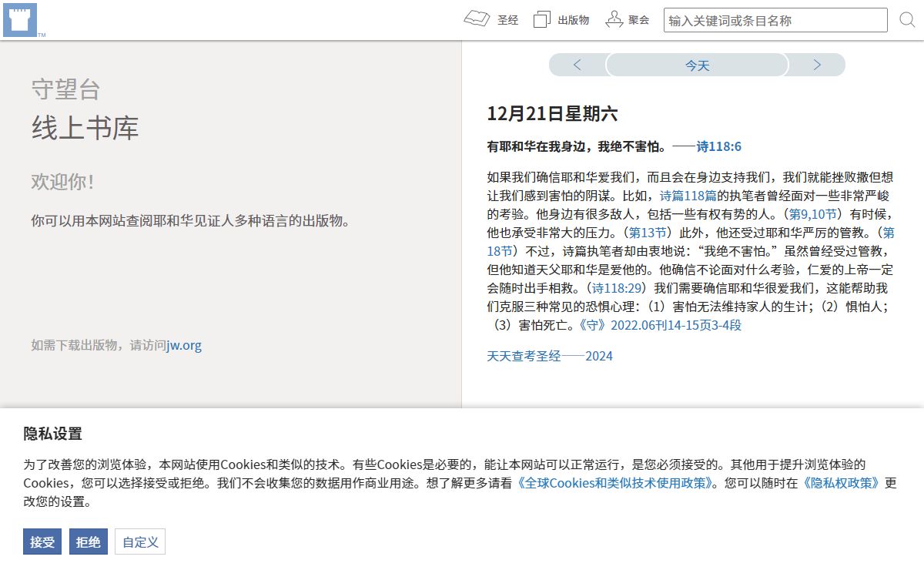Click the magnifying glass search icon
The height and width of the screenshot is (570, 924).
click(907, 20)
